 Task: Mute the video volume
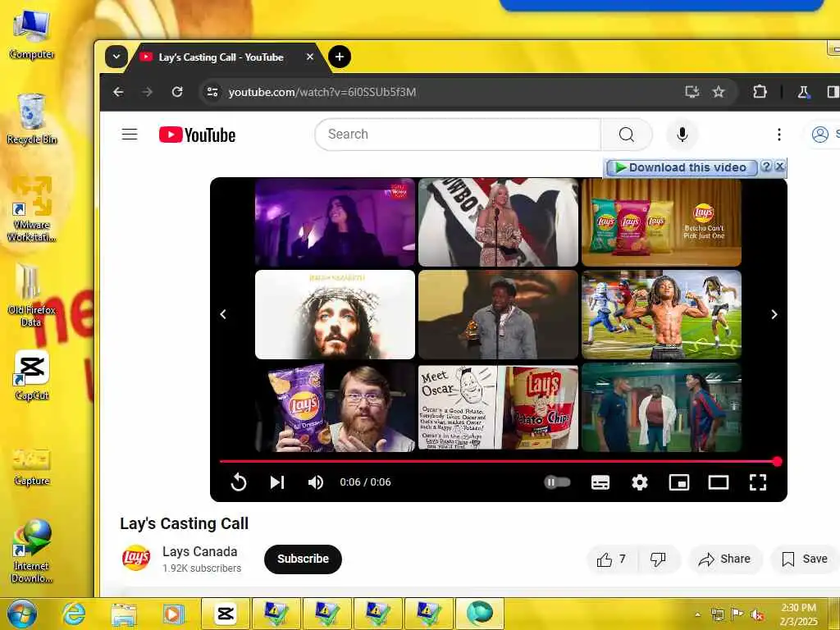(x=316, y=482)
